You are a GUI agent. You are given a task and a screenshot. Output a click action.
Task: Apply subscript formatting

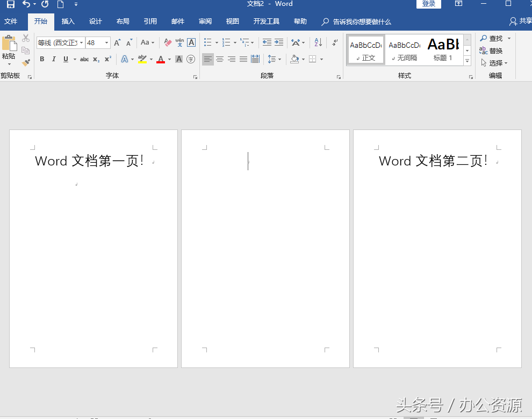click(96, 60)
